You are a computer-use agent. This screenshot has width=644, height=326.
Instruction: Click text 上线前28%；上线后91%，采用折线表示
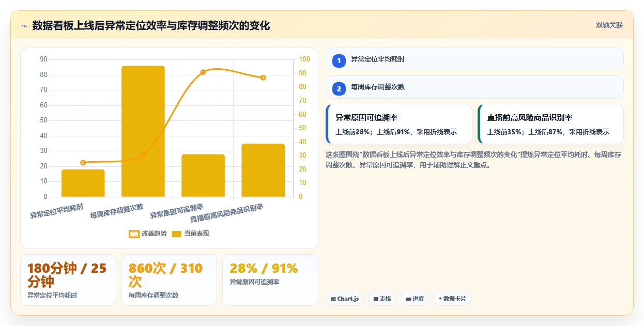tap(396, 132)
